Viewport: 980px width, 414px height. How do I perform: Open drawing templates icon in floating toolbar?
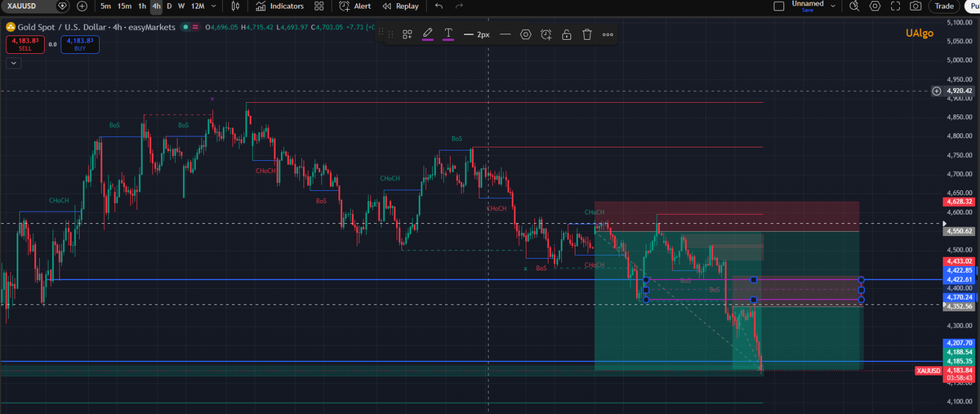pyautogui.click(x=408, y=34)
